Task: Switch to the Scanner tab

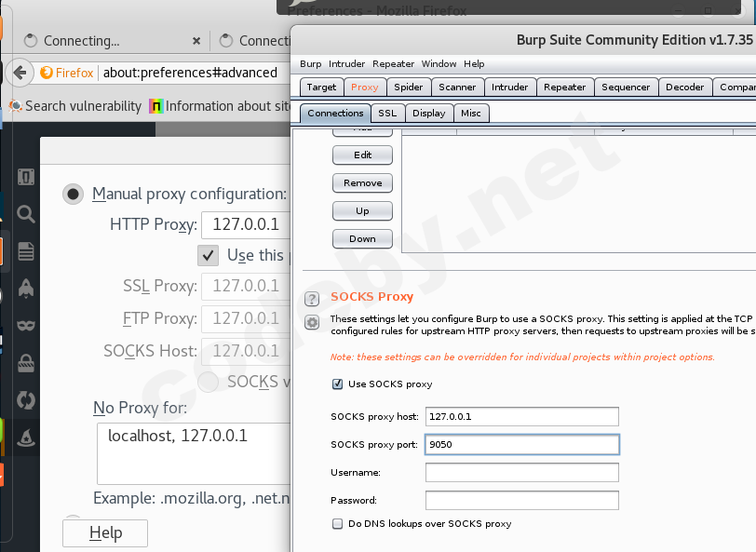Action: point(457,88)
